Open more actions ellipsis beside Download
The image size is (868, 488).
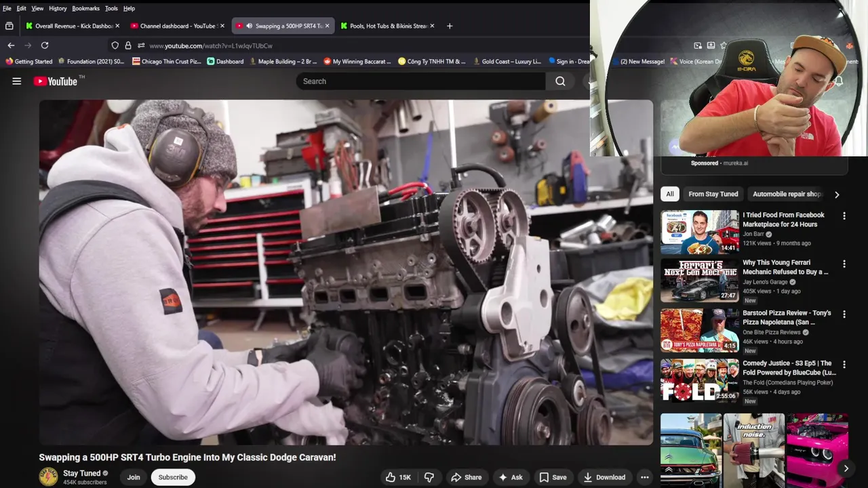click(645, 477)
